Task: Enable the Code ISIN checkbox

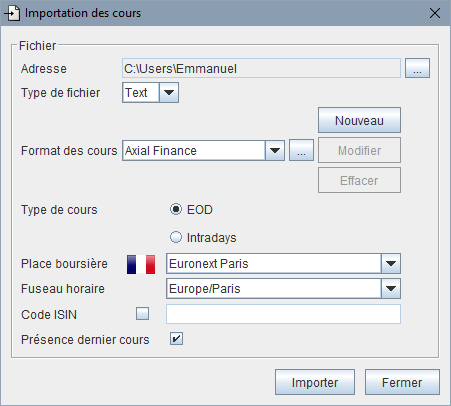Action: 142,314
